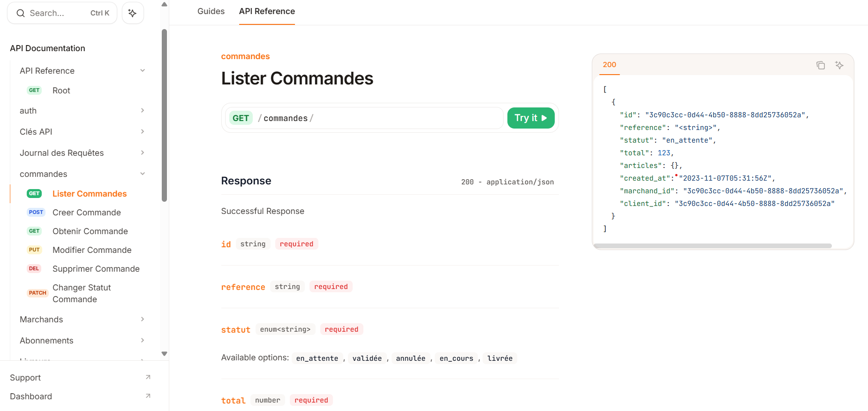Expand the auth section
Image resolution: width=868 pixels, height=411 pixels.
143,111
